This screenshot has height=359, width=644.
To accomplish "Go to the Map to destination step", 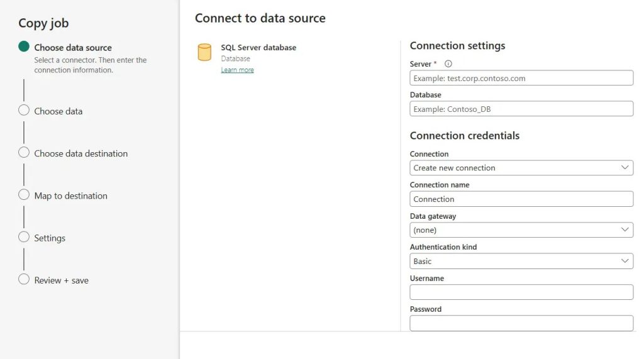I will click(x=70, y=196).
